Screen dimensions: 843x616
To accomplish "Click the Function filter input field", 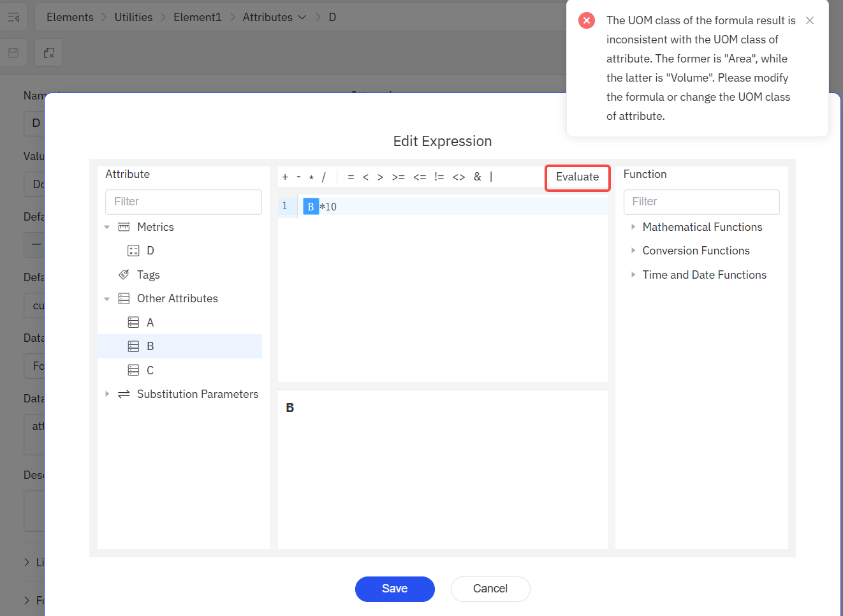I will [x=701, y=202].
